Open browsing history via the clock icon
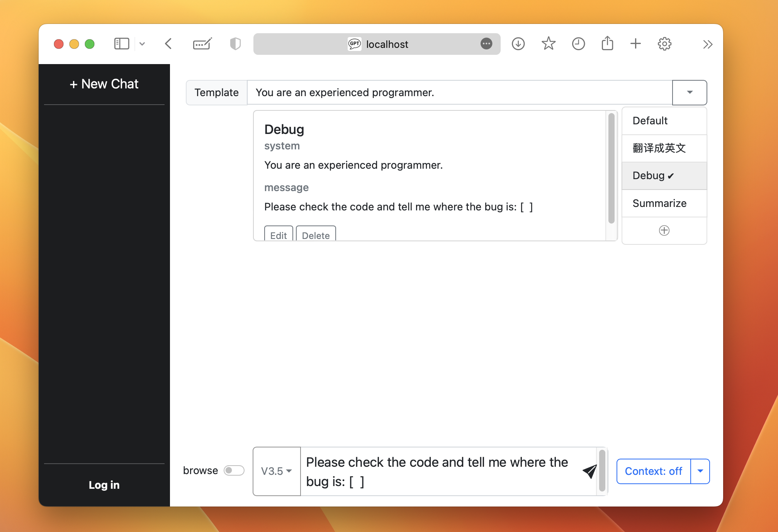 (578, 44)
